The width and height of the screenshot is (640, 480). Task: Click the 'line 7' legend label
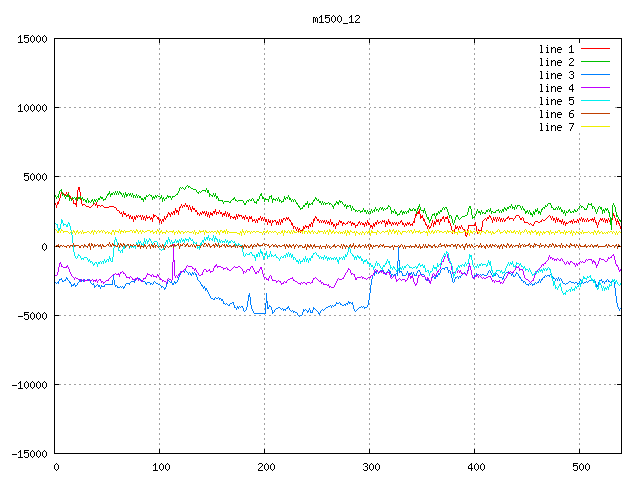(x=557, y=127)
